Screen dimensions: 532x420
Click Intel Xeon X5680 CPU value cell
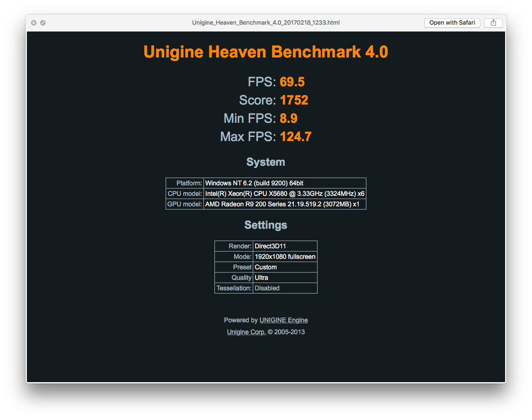pos(285,194)
